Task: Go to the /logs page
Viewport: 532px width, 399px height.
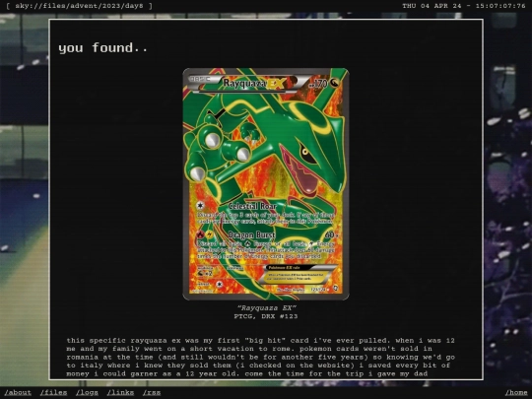Action: pyautogui.click(x=87, y=392)
